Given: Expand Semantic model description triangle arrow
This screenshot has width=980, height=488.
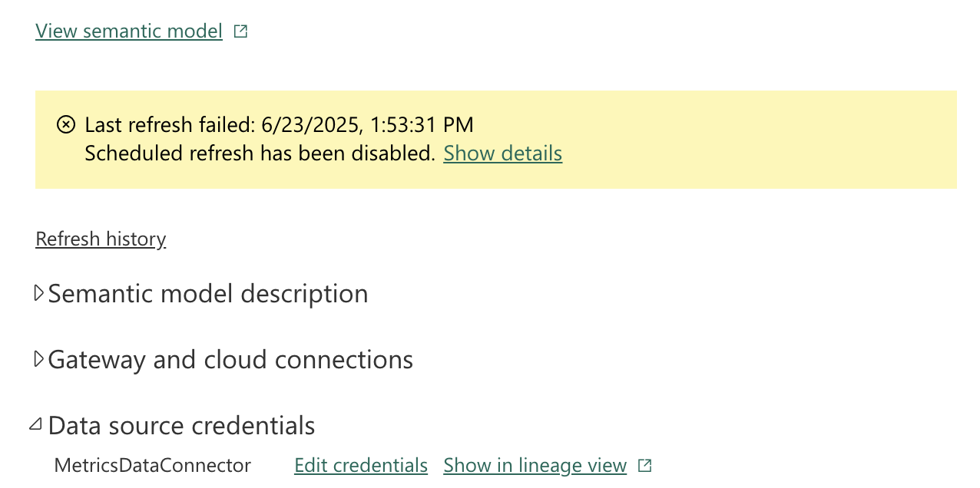Looking at the screenshot, I should pyautogui.click(x=38, y=293).
